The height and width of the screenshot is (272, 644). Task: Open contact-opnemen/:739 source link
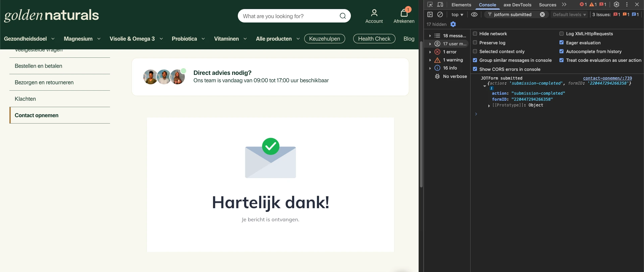[607, 78]
